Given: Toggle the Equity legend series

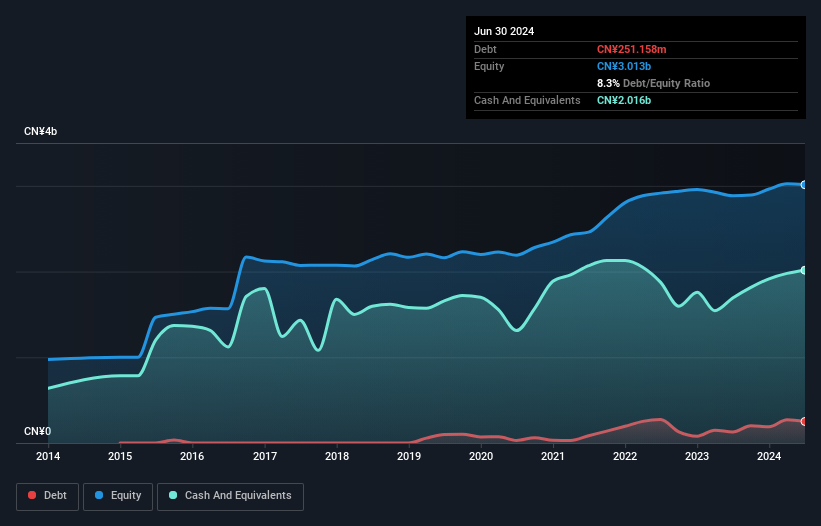Looking at the screenshot, I should point(119,495).
